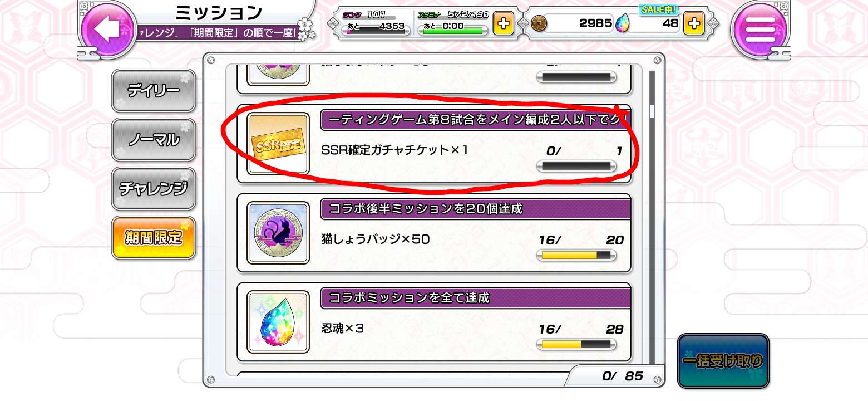
Task: Open the purple hamburger menu
Action: pos(759,29)
